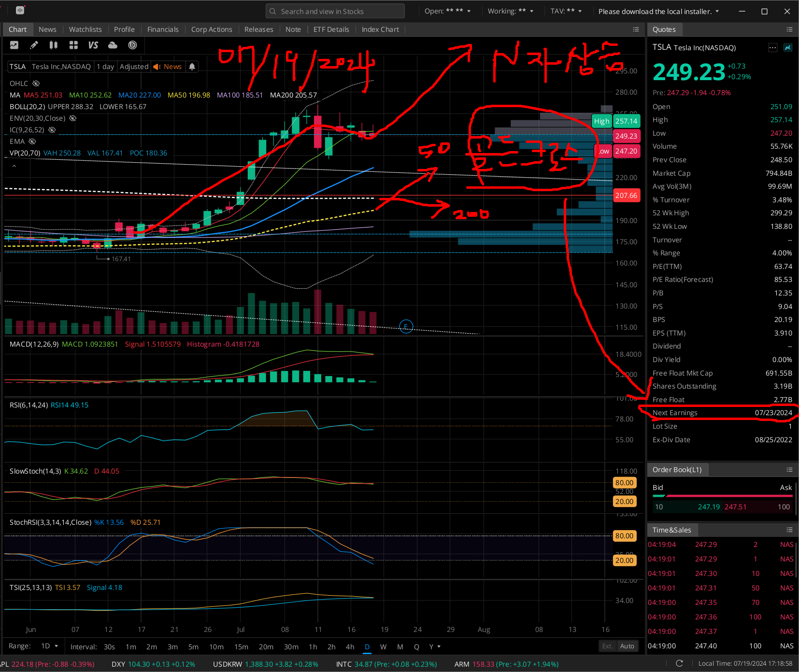Click the three-dots more button beside TSLA quote
799x672 pixels.
pyautogui.click(x=772, y=47)
